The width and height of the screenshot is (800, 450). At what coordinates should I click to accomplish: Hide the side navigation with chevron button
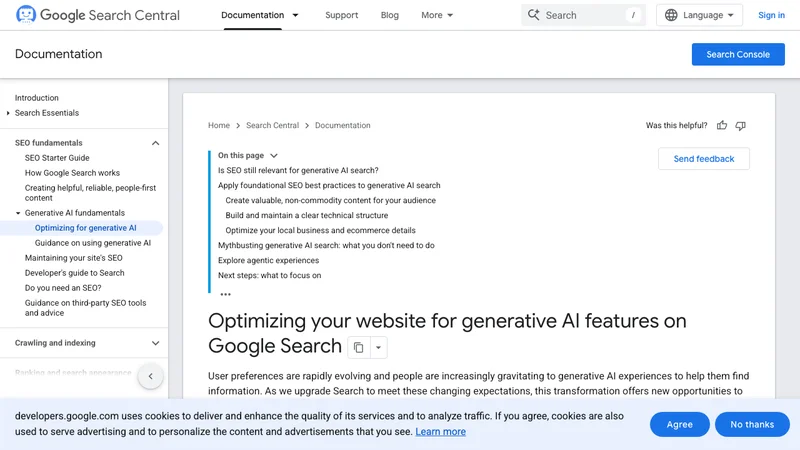[x=151, y=377]
